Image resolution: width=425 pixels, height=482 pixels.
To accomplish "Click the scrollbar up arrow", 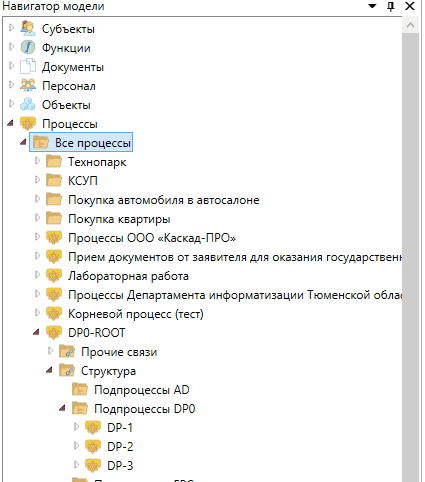I will point(411,25).
